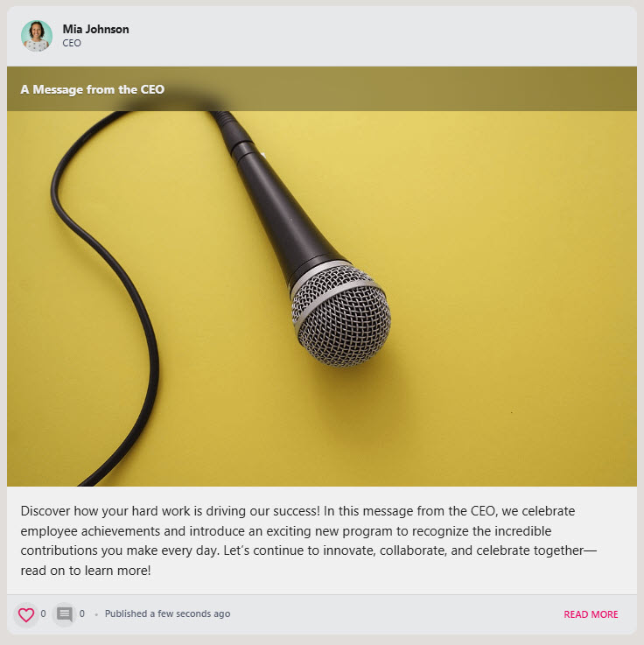Click the microphone grille in the photo
This screenshot has height=645, width=644.
click(341, 317)
